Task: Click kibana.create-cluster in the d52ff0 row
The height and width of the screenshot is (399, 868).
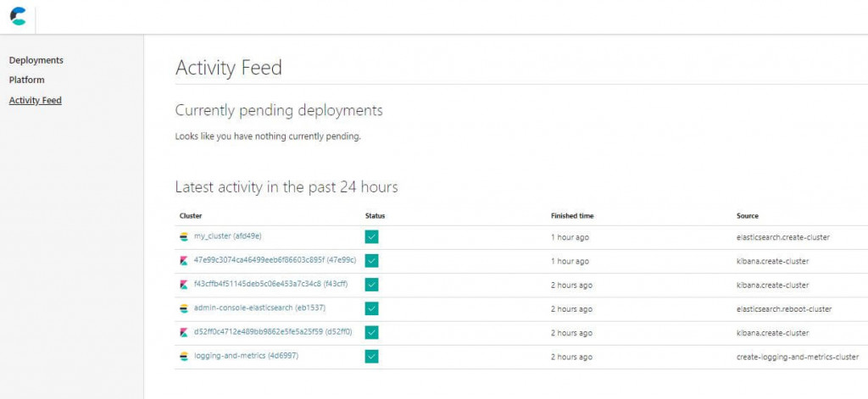Action: tap(772, 333)
